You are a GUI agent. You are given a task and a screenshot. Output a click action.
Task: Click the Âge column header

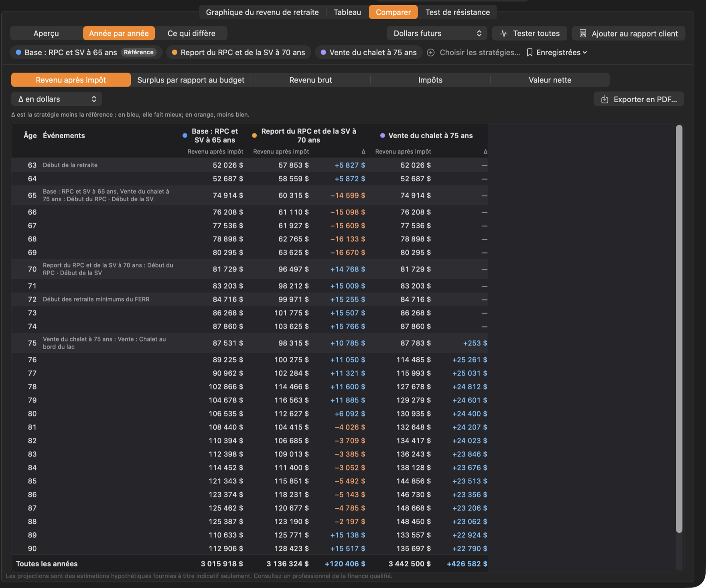click(30, 135)
